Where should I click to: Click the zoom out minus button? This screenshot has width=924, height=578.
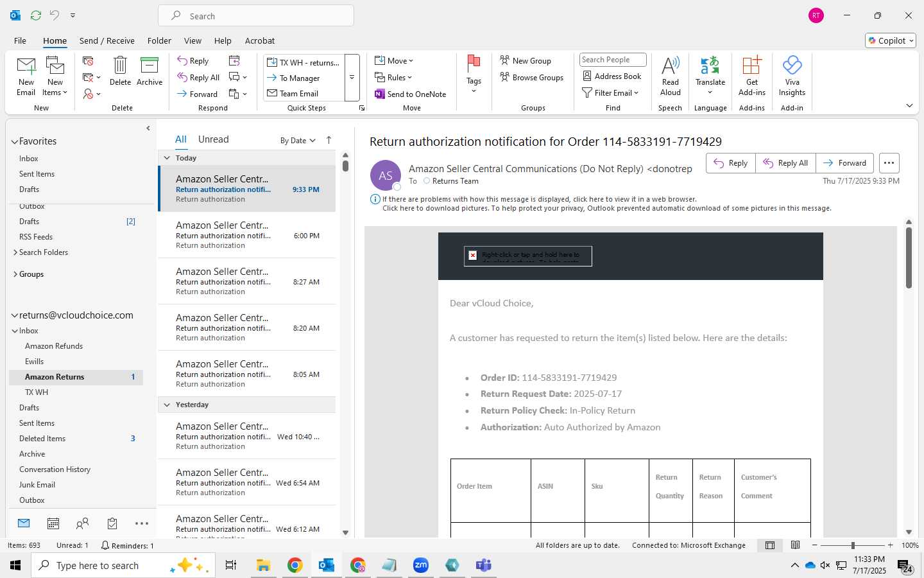[x=815, y=545]
